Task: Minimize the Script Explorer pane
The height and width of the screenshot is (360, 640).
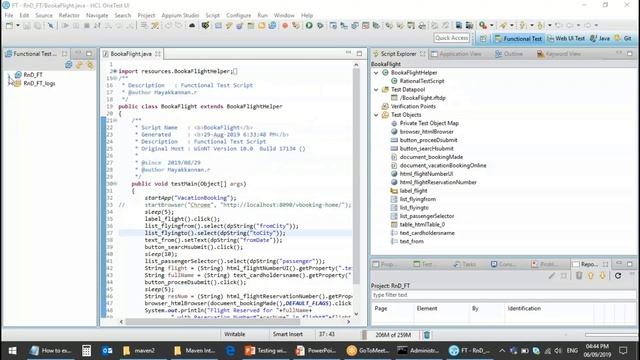Action: pos(619,53)
